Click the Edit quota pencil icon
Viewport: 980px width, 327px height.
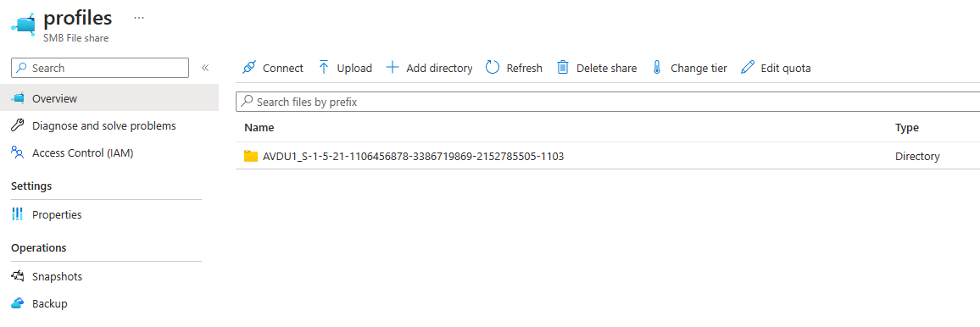747,68
